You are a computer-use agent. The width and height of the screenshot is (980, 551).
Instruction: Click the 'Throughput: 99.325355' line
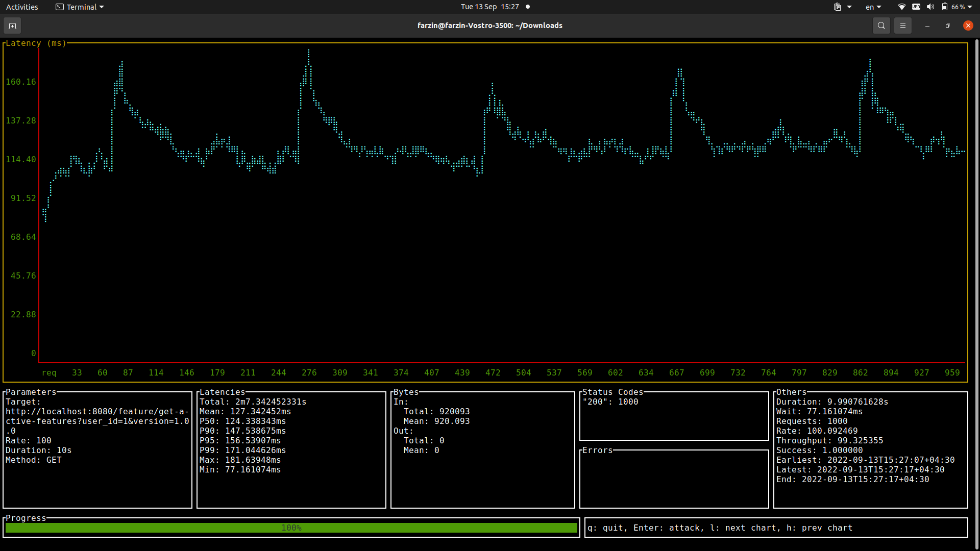(x=830, y=441)
